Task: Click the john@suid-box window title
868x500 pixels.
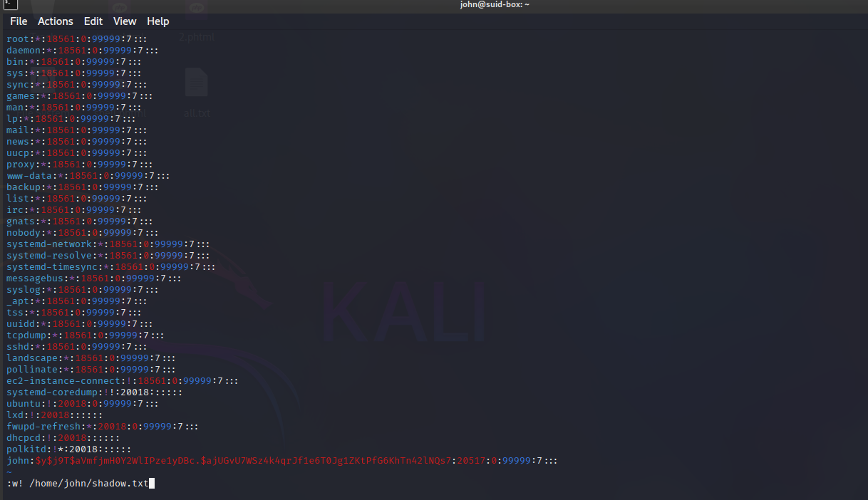Action: click(495, 5)
